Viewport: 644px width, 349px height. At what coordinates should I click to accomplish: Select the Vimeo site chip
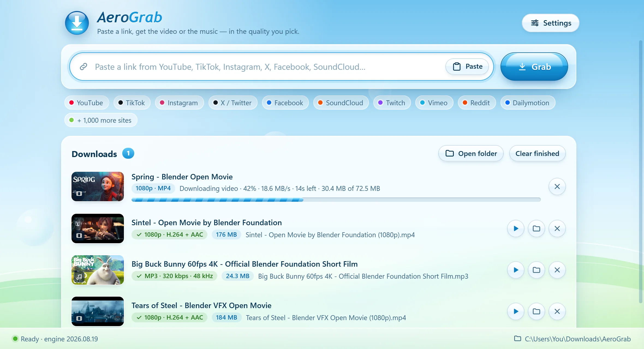(x=434, y=103)
